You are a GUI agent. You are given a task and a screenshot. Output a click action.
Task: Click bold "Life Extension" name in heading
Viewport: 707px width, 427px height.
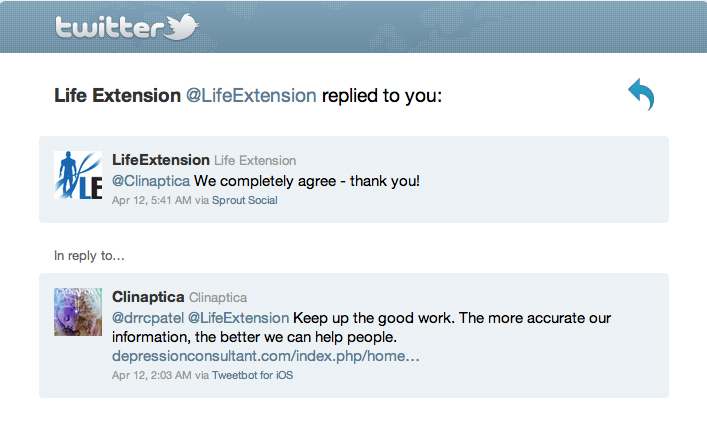(x=117, y=96)
